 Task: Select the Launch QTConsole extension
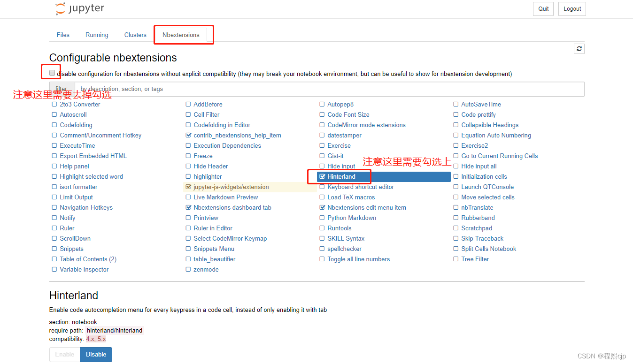click(x=487, y=187)
